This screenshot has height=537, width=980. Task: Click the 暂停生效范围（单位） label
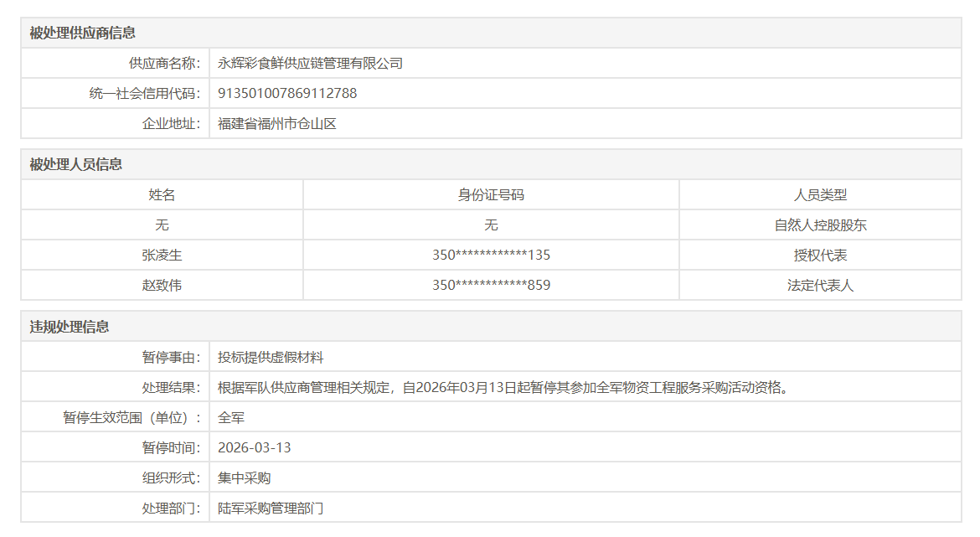tap(132, 417)
